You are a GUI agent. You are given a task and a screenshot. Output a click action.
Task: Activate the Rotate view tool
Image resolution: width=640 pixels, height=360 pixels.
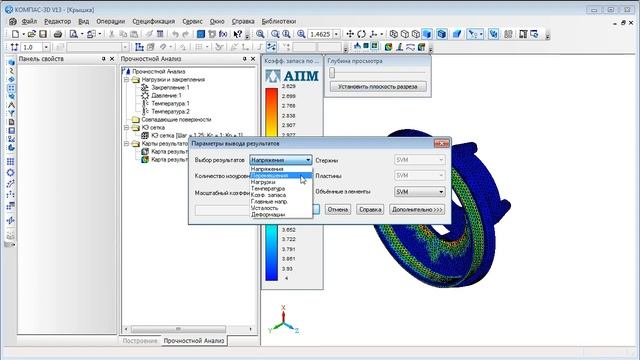(361, 34)
